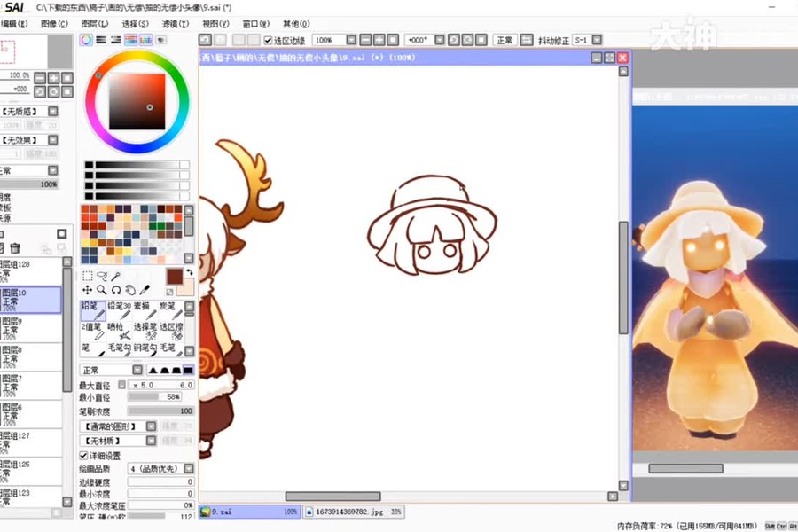The image size is (798, 532).
Task: Select the 素描 sketch brush
Action: 145,310
